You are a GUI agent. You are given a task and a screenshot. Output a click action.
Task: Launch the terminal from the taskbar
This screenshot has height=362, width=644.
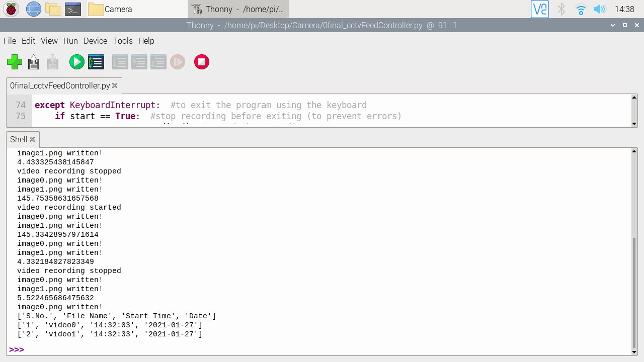(73, 9)
